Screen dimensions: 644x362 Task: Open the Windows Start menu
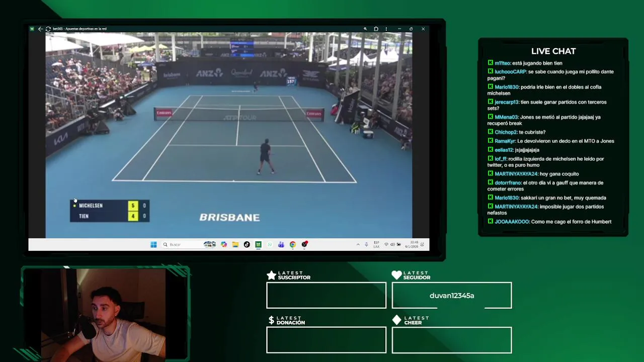(153, 244)
